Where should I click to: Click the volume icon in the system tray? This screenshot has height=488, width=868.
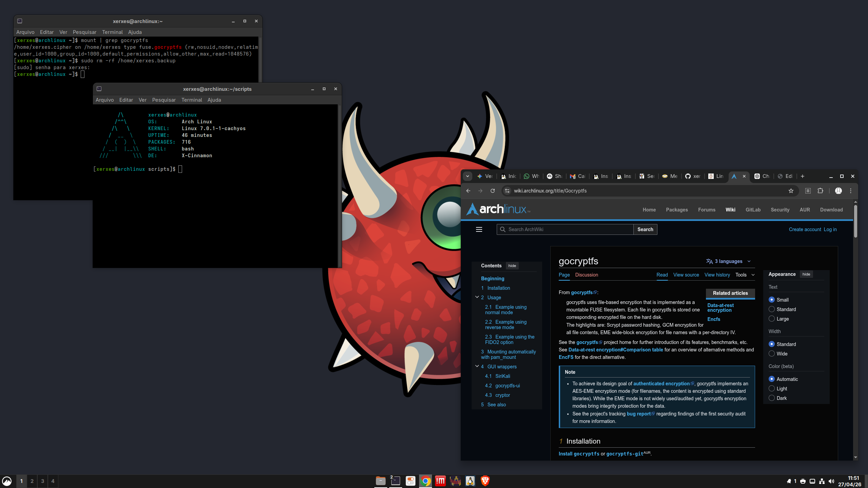(x=831, y=481)
